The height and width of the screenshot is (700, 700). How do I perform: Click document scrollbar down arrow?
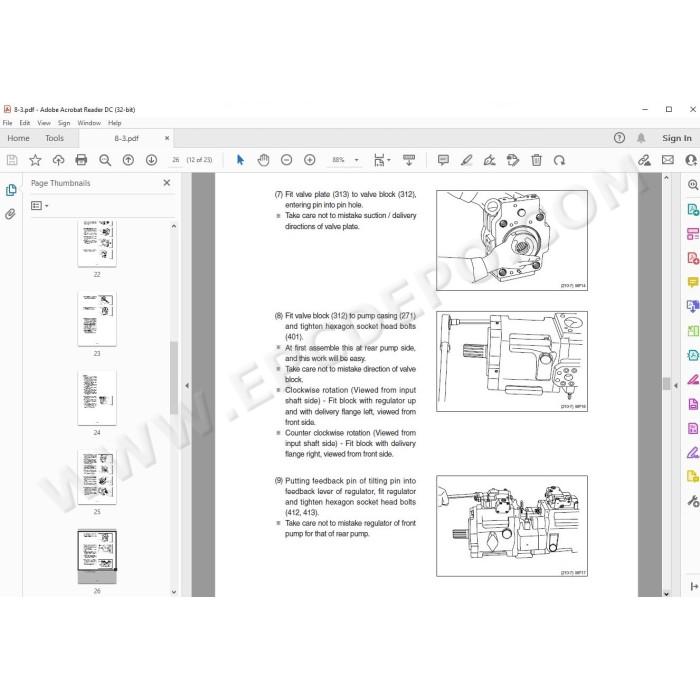pos(666,593)
